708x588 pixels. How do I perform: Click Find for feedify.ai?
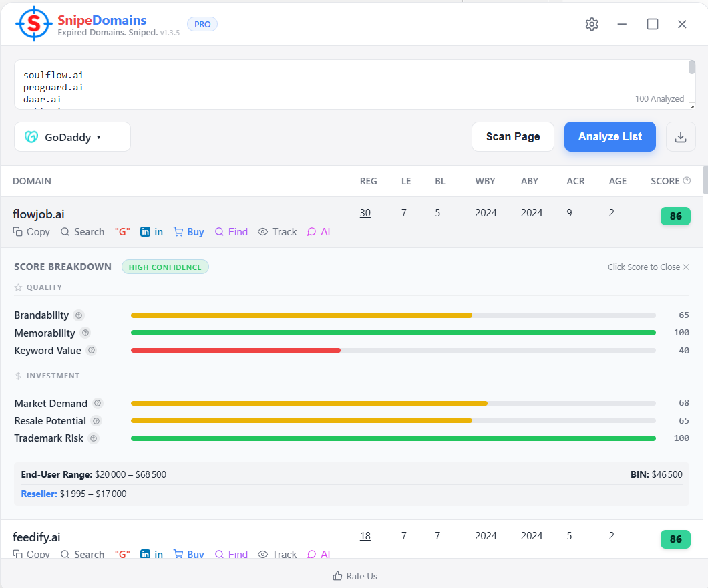[232, 554]
